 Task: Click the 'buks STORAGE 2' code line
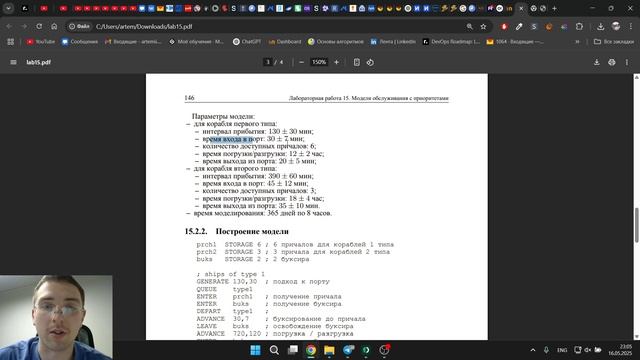[253, 259]
